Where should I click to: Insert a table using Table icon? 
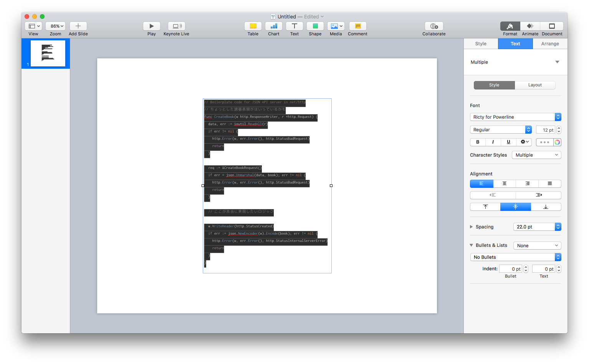[253, 26]
